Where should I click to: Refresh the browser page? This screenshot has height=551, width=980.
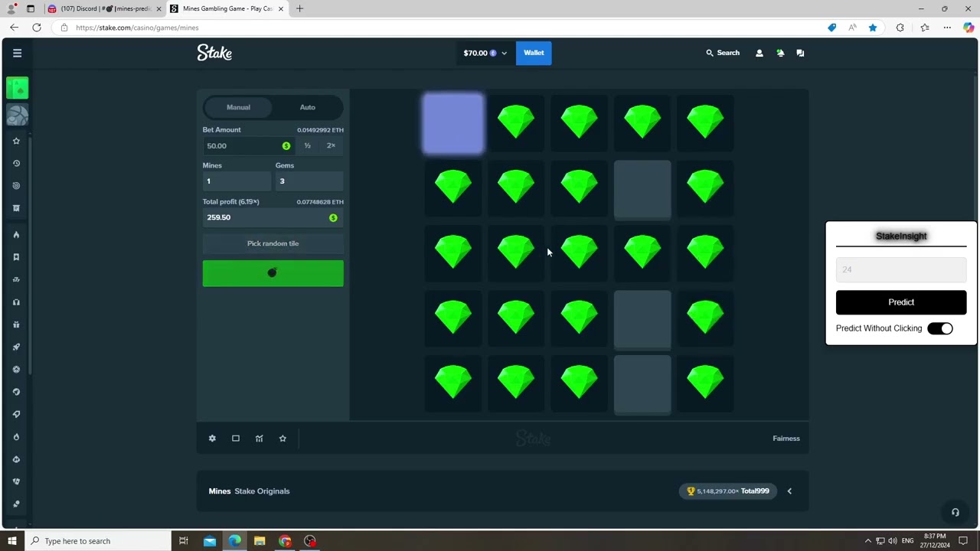coord(37,28)
